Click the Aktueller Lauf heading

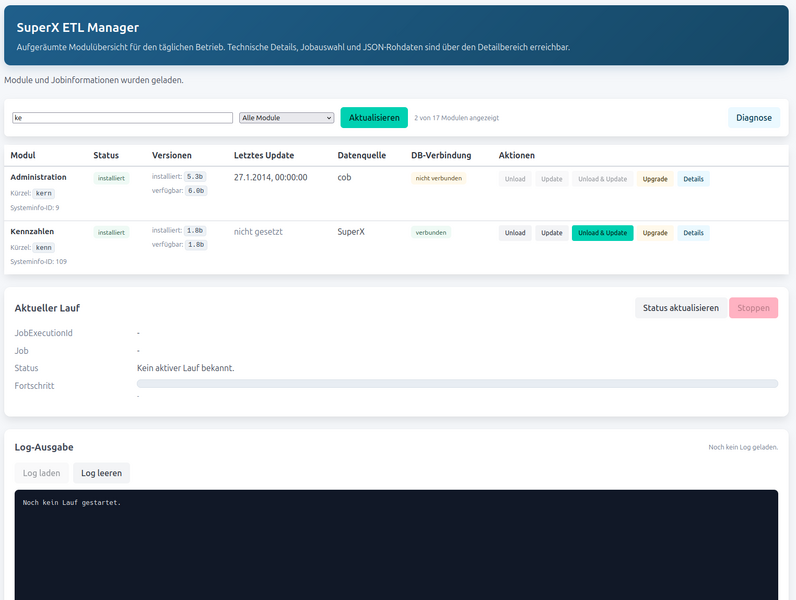[x=47, y=308]
